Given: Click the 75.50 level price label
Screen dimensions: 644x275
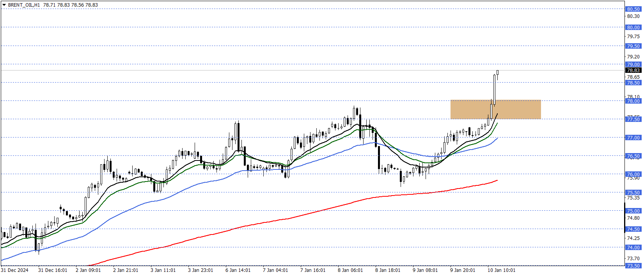Looking at the screenshot, I should [633, 192].
